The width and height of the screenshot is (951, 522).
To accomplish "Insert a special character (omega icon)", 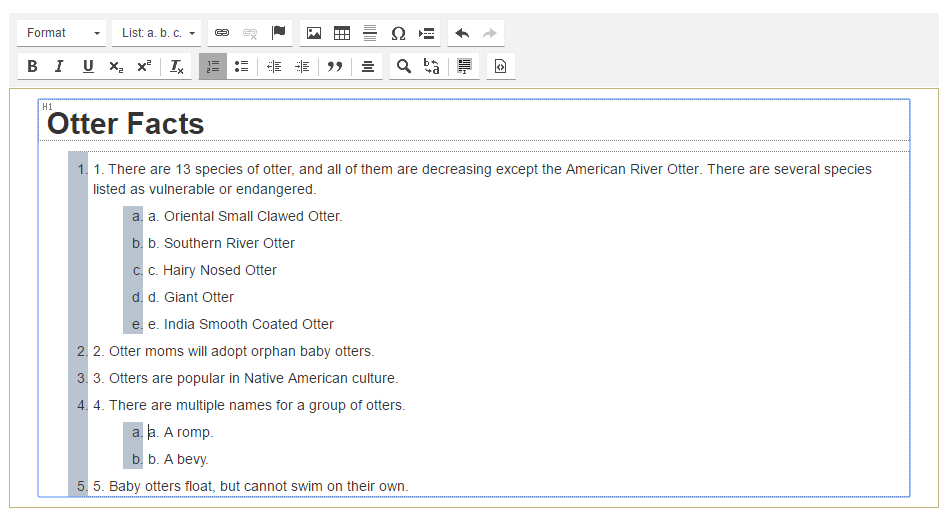I will coord(398,33).
